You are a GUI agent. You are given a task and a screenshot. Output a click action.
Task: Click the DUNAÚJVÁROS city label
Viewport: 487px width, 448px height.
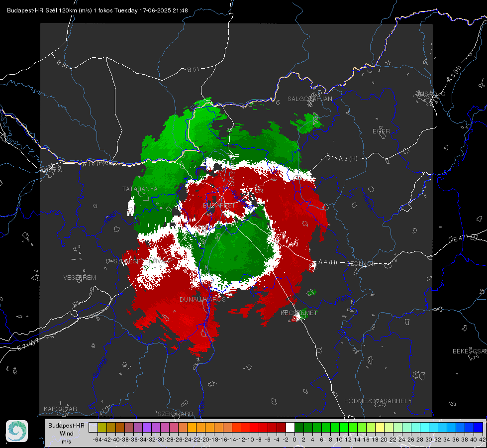pos(202,299)
